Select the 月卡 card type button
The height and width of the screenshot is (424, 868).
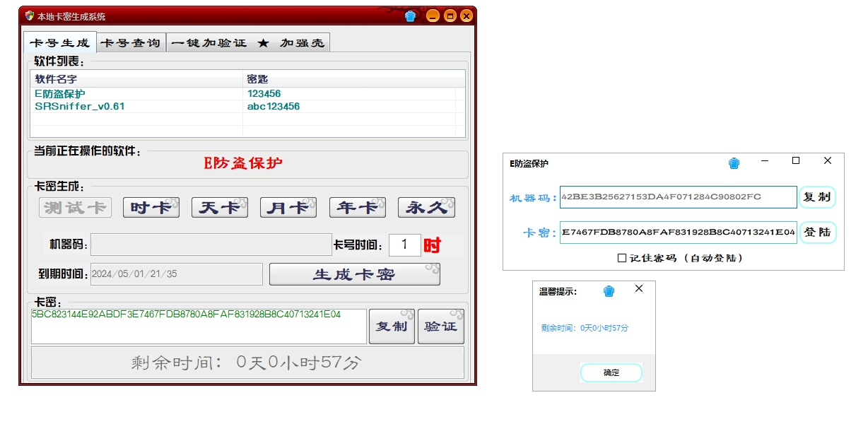288,207
